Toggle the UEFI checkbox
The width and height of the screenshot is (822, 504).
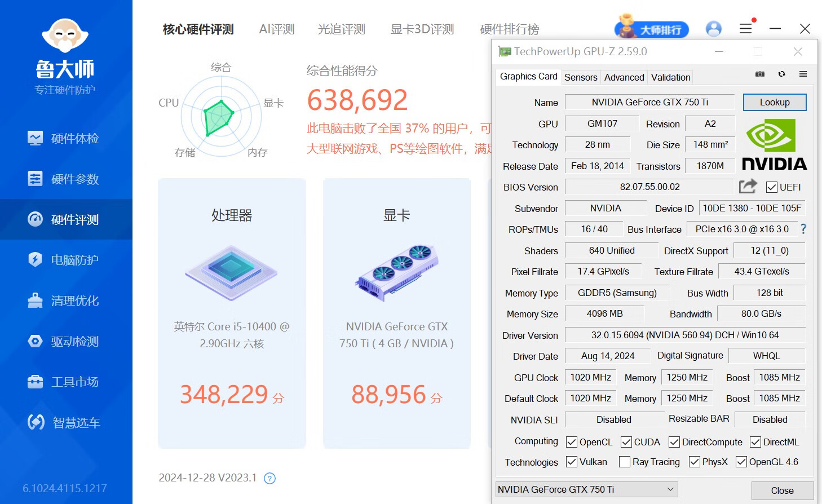coord(772,187)
